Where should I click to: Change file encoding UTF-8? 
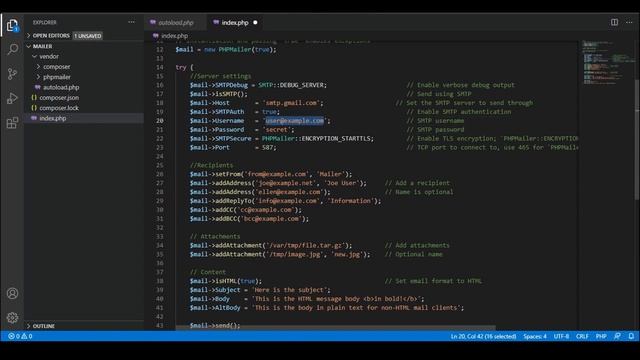coord(561,336)
